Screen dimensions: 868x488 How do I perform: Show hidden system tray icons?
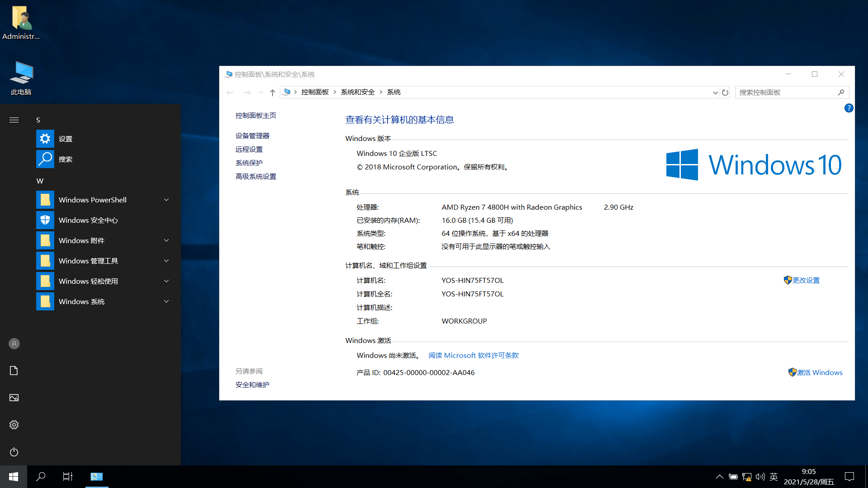720,477
